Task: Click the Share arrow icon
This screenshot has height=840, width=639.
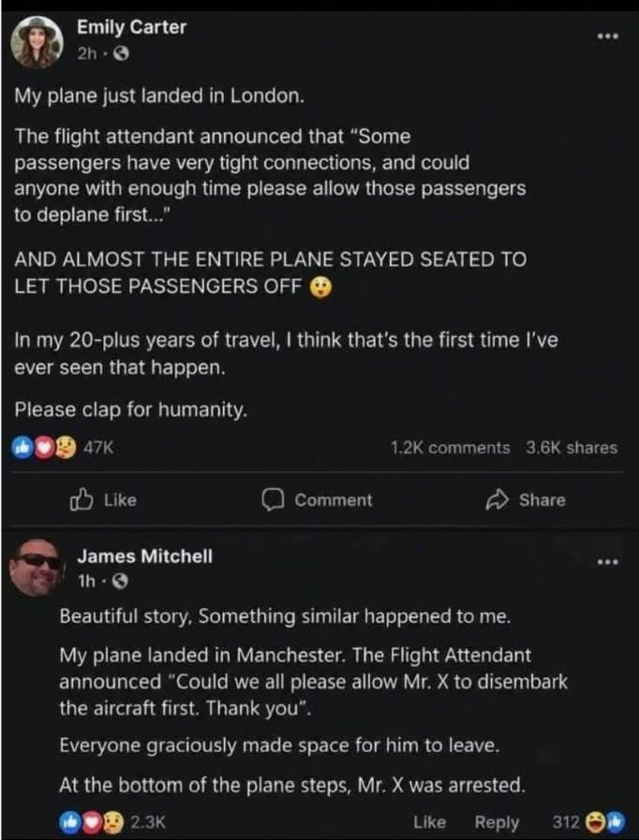Action: tap(497, 500)
